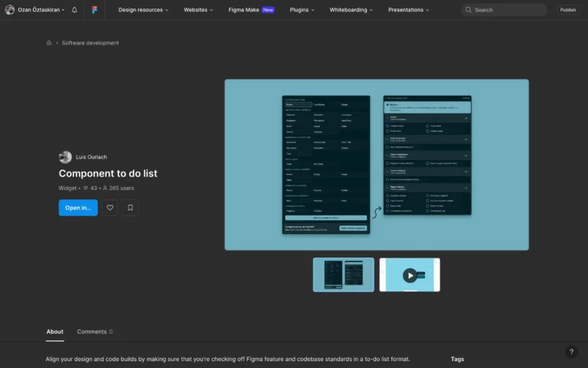Click the Component to do list title
This screenshot has height=368, width=588.
tap(108, 173)
